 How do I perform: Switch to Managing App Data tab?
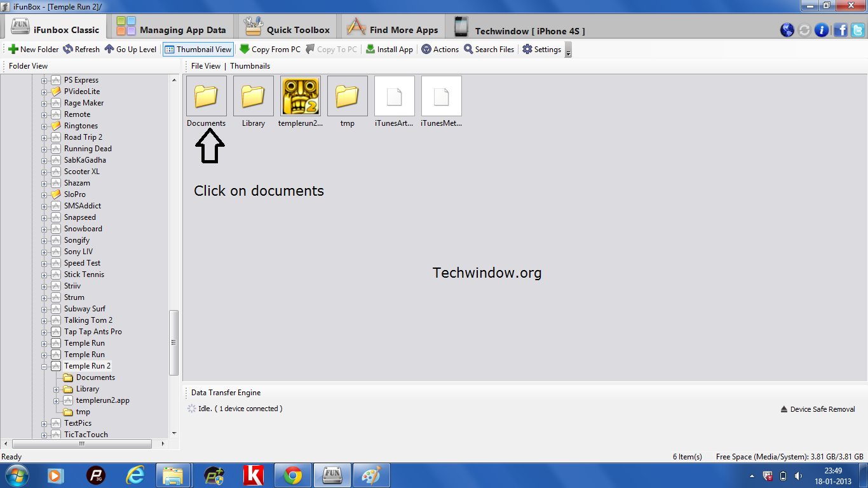[x=172, y=28]
